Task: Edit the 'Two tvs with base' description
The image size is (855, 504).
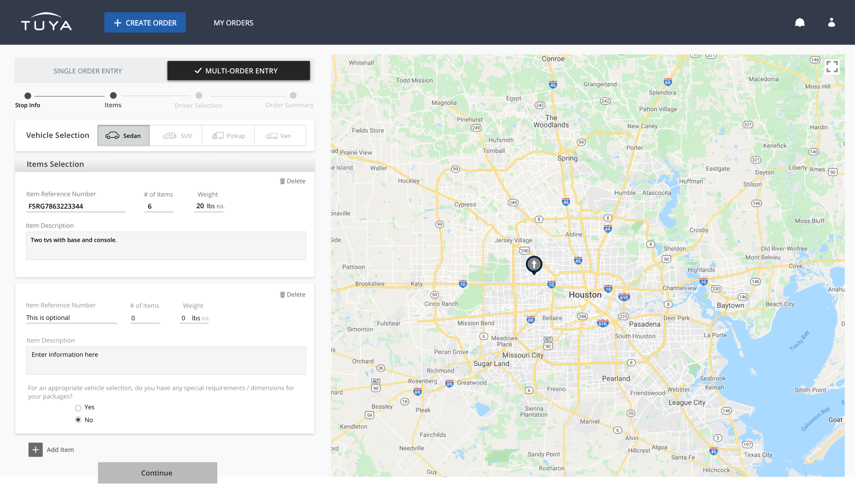Action: [166, 246]
